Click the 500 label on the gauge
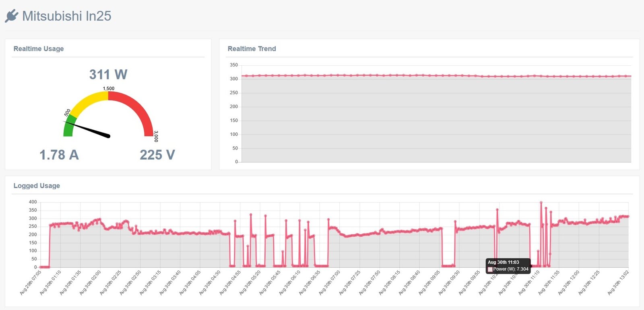Viewport: 644px width, 310px height. coord(67,112)
